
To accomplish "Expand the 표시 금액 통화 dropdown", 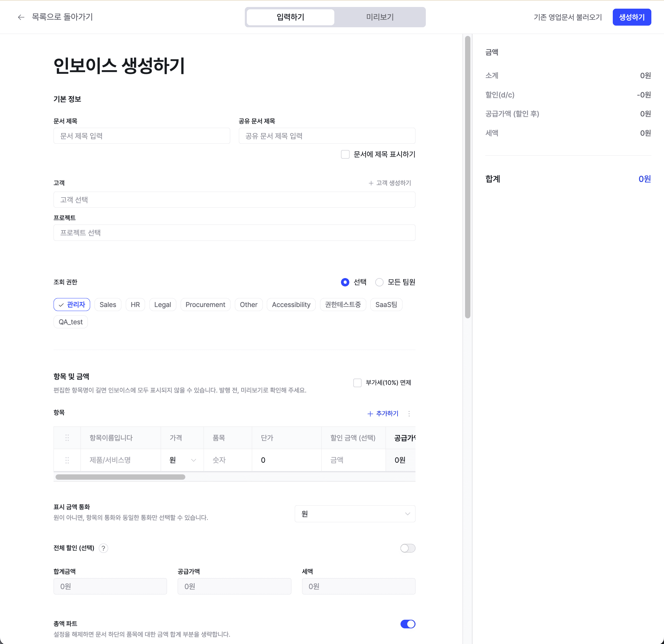I will pos(355,514).
